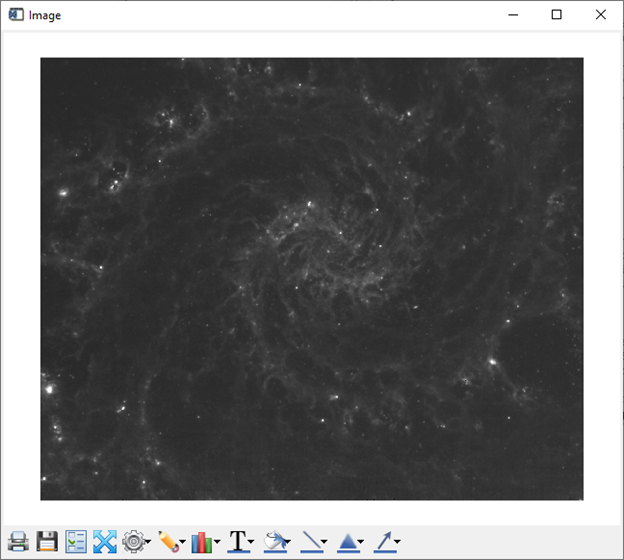This screenshot has height=560, width=624.
Task: Click the blue fit-to-window arrows icon
Action: point(105,542)
